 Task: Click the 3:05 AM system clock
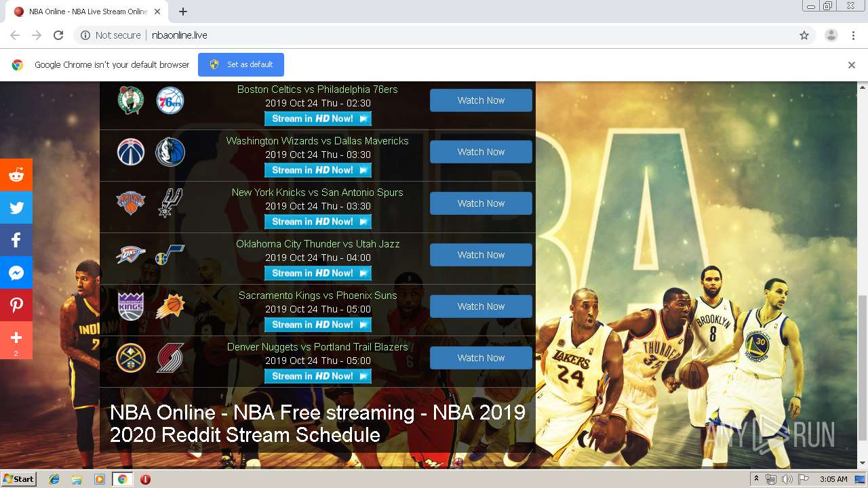[833, 479]
